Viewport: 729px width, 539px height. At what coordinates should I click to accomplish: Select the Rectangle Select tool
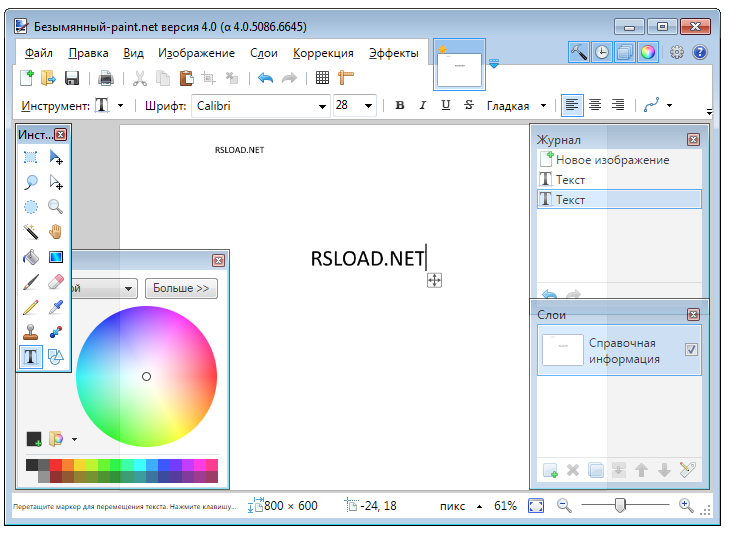pyautogui.click(x=31, y=157)
